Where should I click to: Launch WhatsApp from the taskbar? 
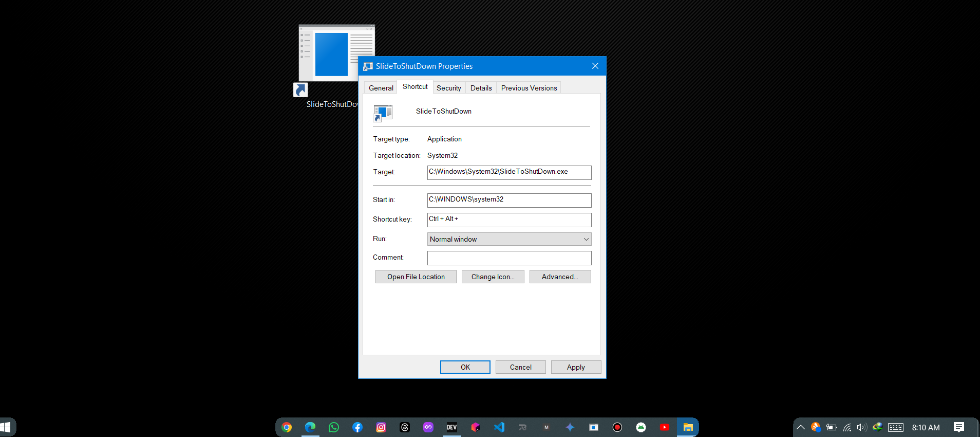pyautogui.click(x=334, y=427)
